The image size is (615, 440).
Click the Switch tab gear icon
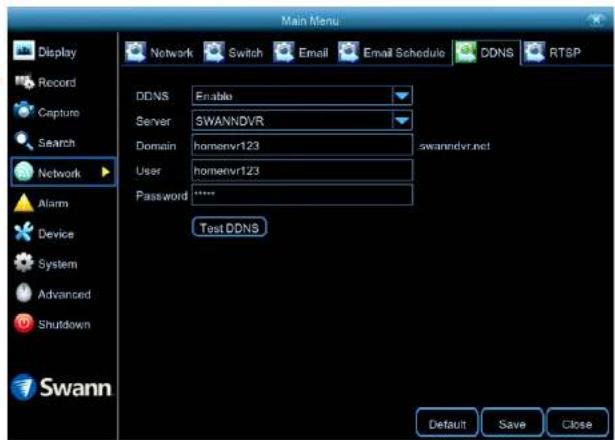(214, 52)
